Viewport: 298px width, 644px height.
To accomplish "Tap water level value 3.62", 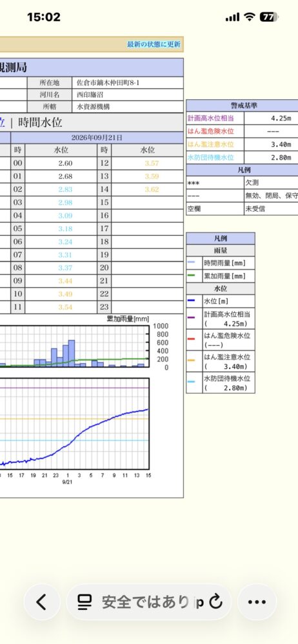I will pos(152,189).
